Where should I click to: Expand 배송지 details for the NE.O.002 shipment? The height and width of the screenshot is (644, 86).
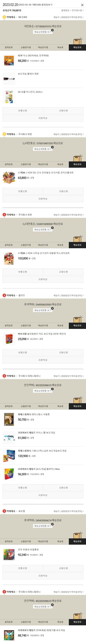tap(69, 17)
